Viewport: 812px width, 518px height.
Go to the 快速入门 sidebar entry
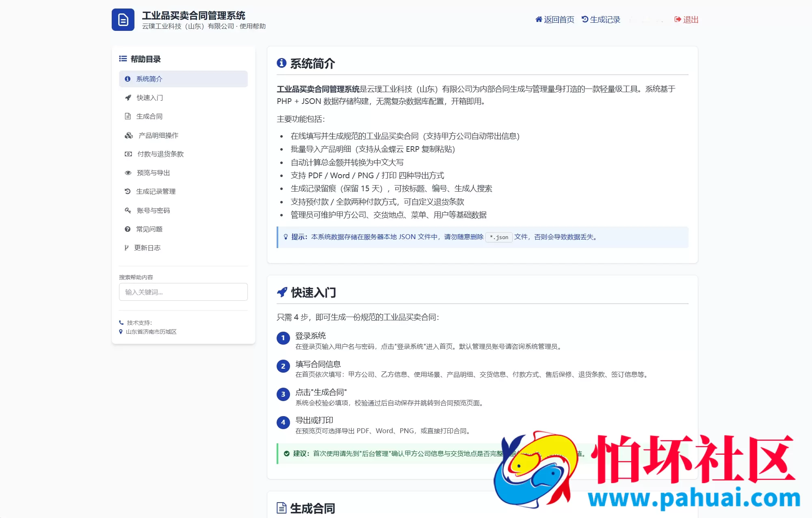(x=183, y=97)
